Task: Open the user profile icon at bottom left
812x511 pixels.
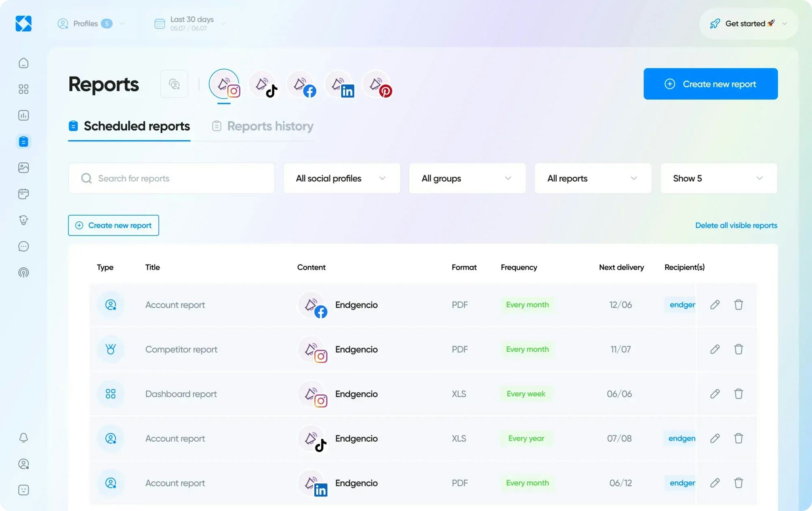Action: (23, 464)
